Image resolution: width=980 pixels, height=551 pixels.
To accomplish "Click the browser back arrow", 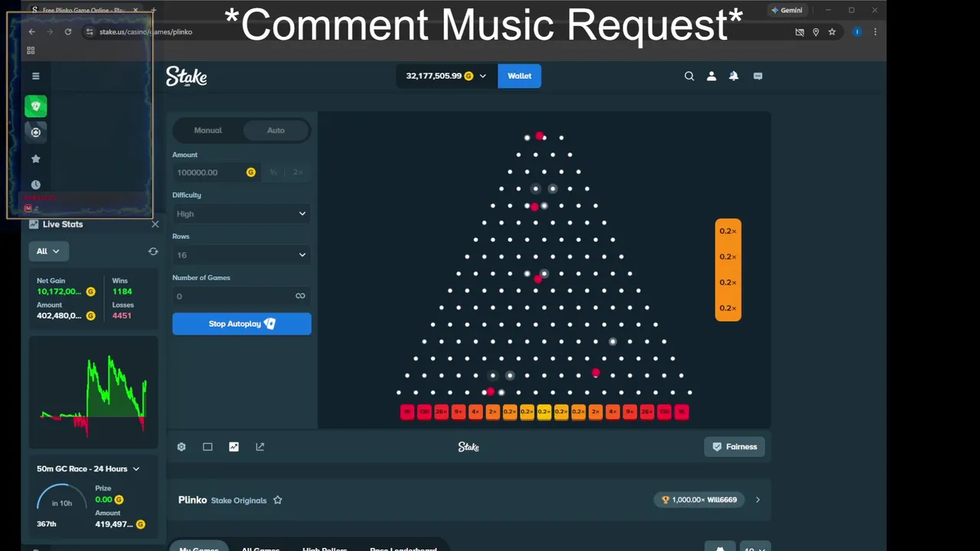I will [31, 31].
